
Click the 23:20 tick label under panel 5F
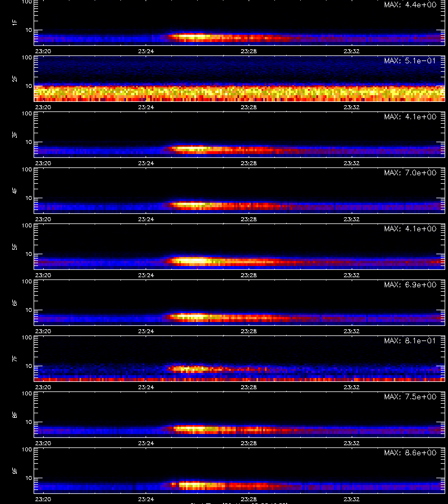pos(43,275)
